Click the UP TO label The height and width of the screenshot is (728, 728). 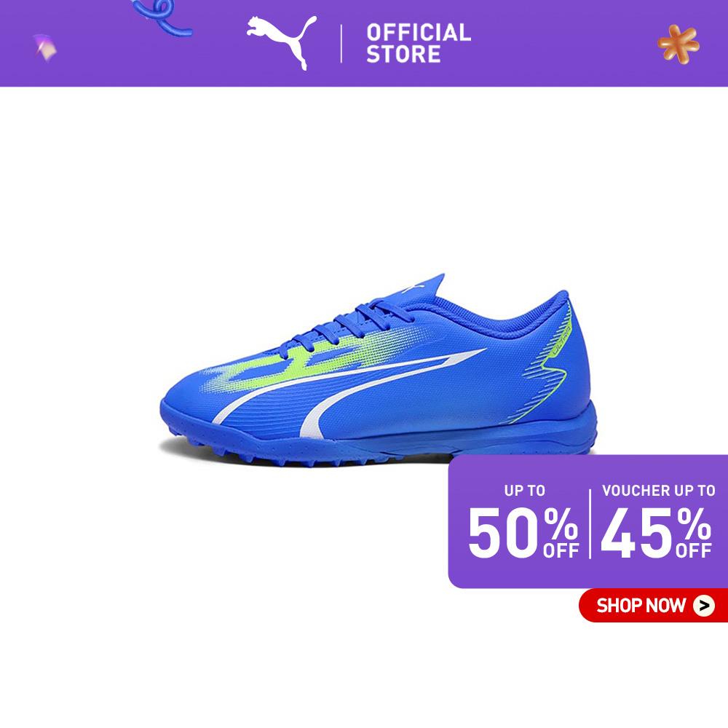(x=525, y=490)
